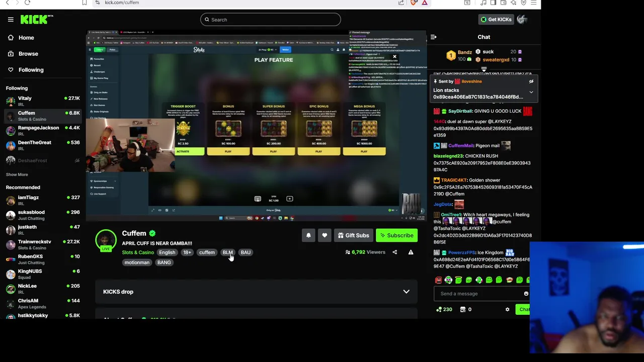Click username TRAGIC4KT in chat

453,180
